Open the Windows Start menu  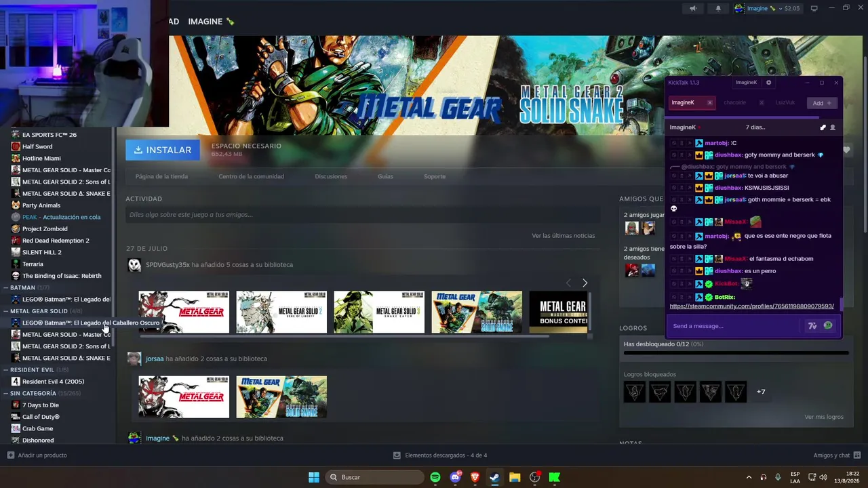coord(314,477)
